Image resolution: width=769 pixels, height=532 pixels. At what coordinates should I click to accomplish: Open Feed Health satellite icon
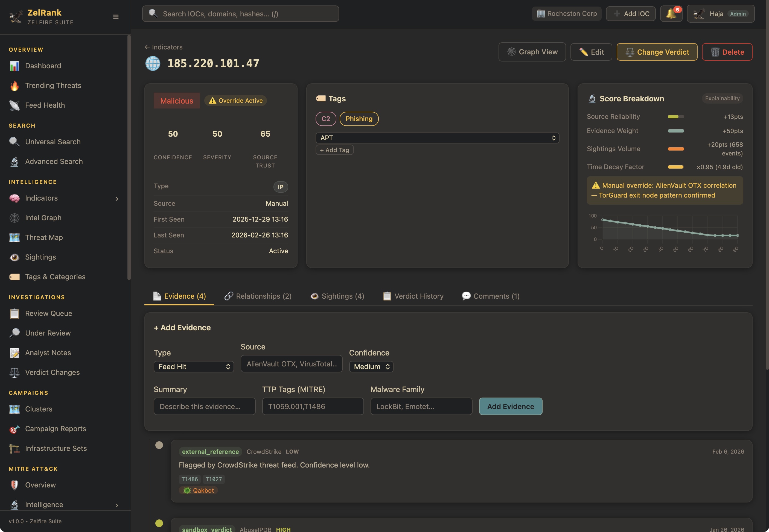click(x=14, y=105)
